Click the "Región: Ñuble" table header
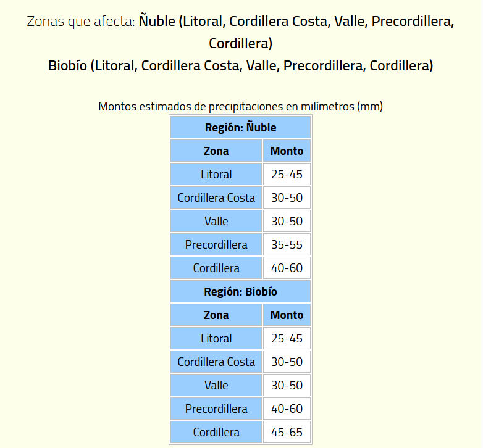 tap(240, 128)
